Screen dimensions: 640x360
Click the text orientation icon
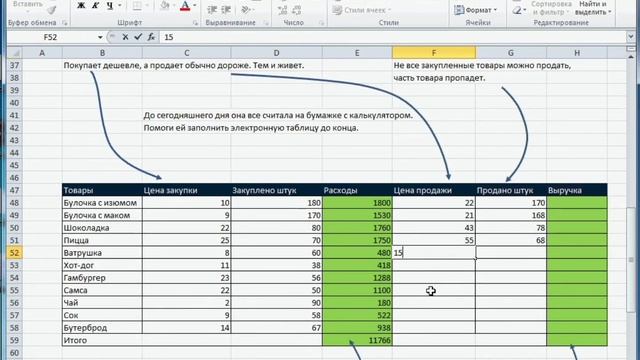click(246, 10)
